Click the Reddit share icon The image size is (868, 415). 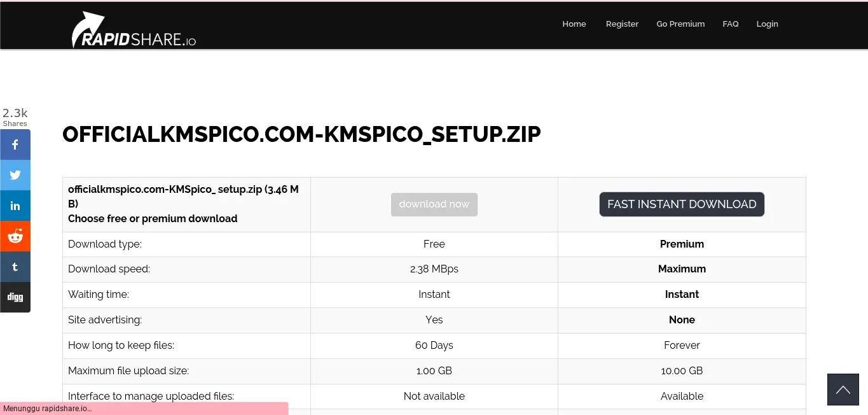[15, 236]
